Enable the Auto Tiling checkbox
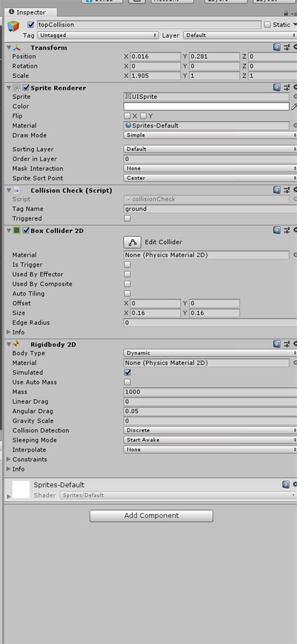The image size is (297, 644). [x=127, y=294]
